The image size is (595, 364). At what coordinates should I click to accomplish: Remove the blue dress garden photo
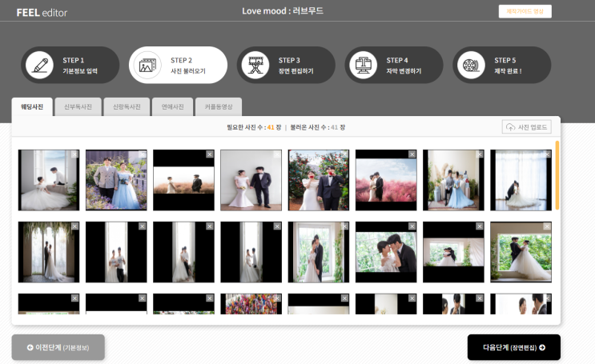(x=143, y=154)
